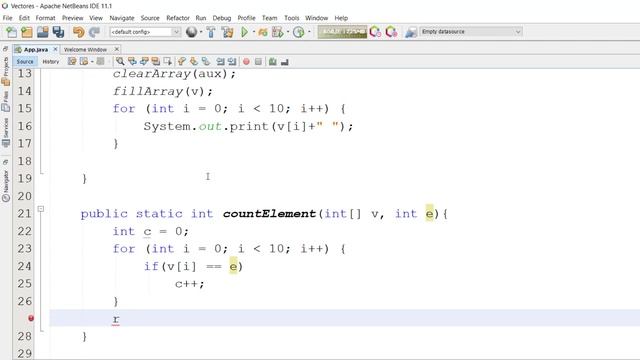Open the Services side panel
640x360 pixels.
[x=5, y=132]
